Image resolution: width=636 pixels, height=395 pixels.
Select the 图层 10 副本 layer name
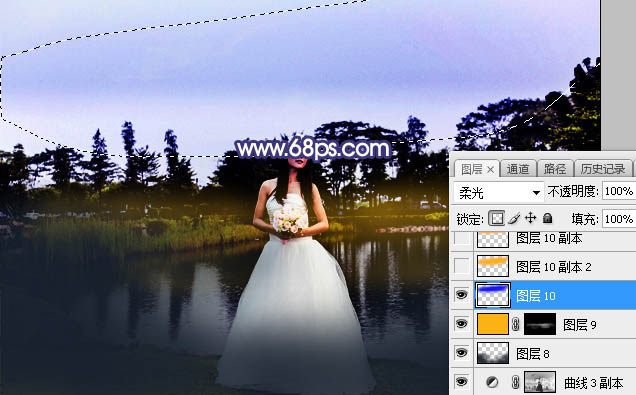click(x=549, y=238)
